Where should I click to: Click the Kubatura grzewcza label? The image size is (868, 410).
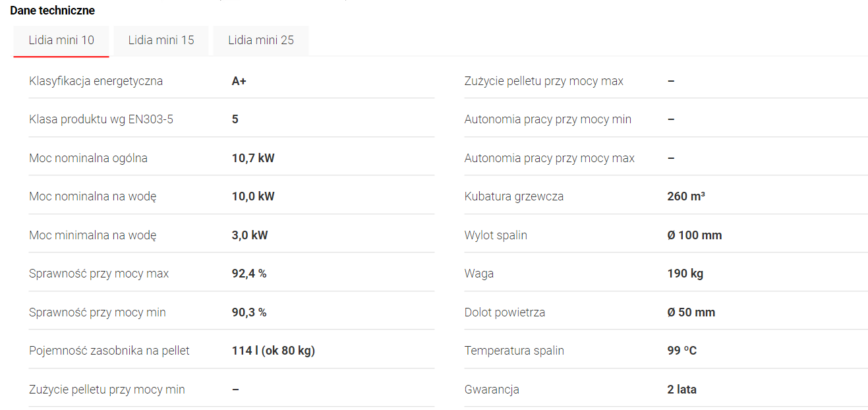514,196
